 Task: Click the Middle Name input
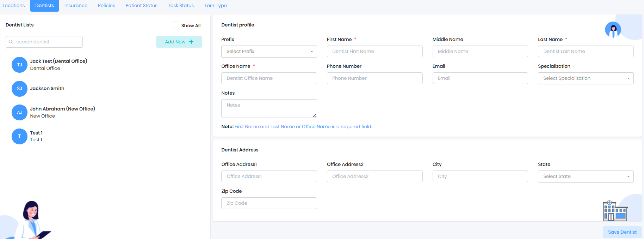[x=480, y=52]
